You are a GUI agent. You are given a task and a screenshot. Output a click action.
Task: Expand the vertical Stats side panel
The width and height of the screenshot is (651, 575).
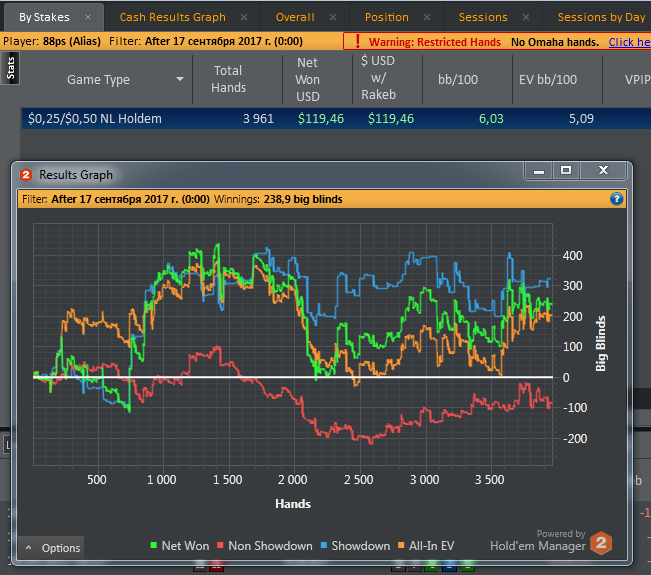(x=10, y=67)
